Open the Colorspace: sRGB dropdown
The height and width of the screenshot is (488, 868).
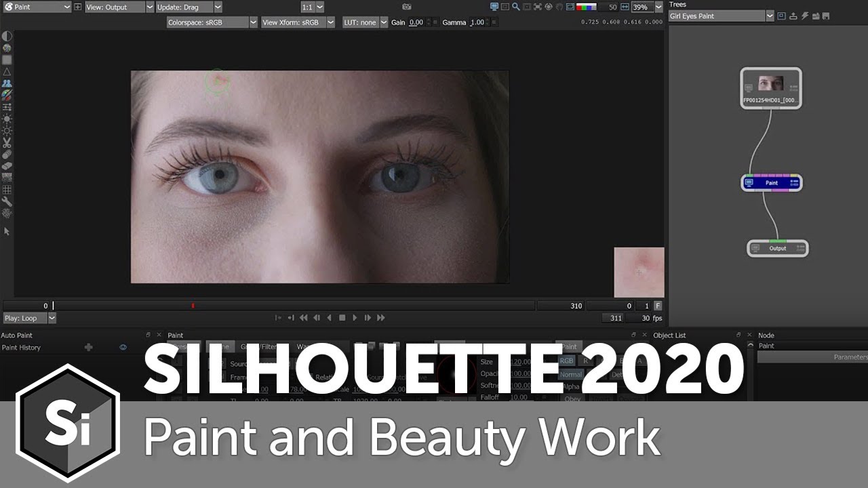click(212, 22)
